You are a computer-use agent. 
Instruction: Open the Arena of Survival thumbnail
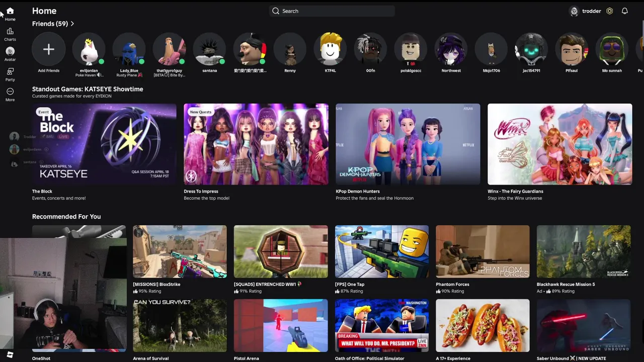tap(180, 325)
